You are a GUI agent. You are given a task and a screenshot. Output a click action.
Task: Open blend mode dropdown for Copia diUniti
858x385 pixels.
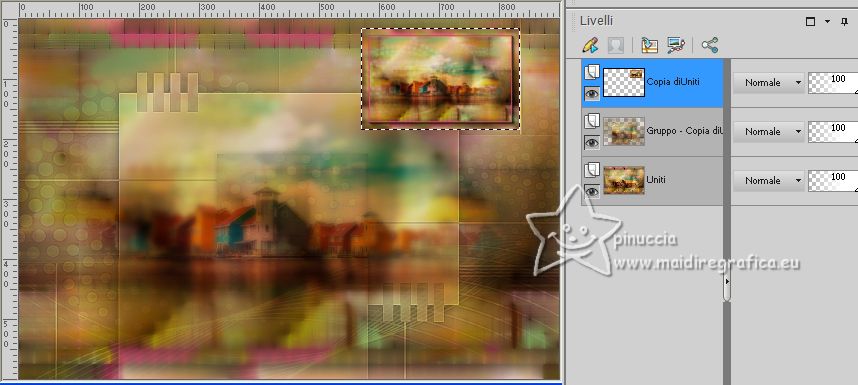coord(768,83)
